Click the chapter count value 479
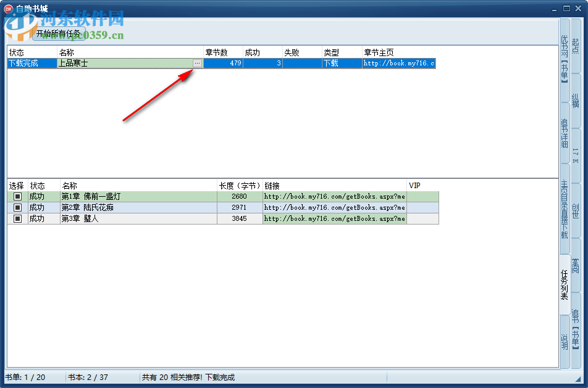The image size is (588, 388). 235,64
